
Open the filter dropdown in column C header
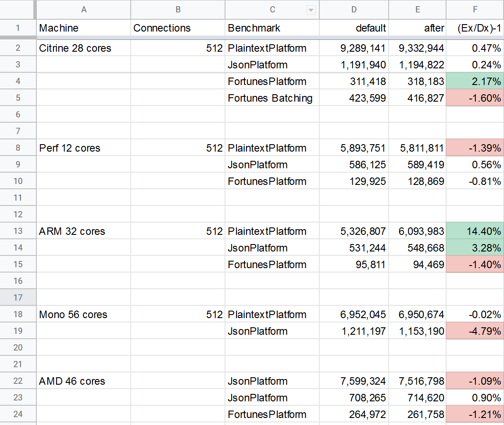pyautogui.click(x=311, y=10)
